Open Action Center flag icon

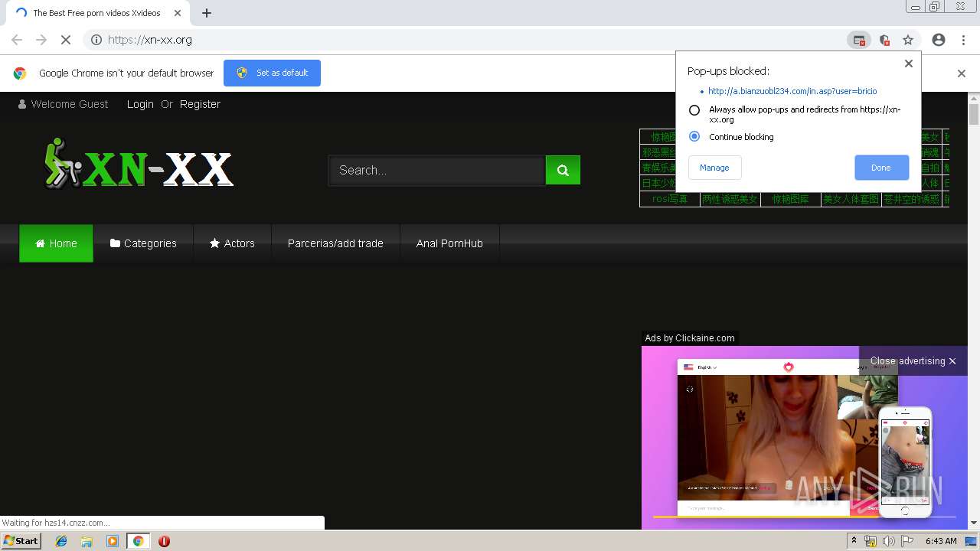pos(907,541)
